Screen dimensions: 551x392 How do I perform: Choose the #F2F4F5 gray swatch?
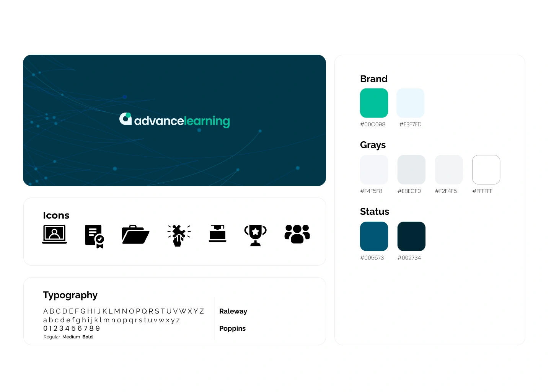coord(449,170)
